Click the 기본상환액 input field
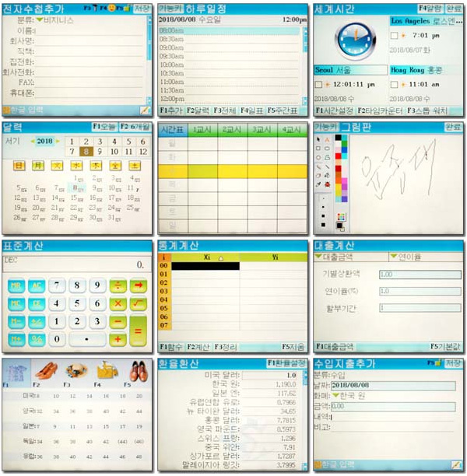 pos(416,274)
